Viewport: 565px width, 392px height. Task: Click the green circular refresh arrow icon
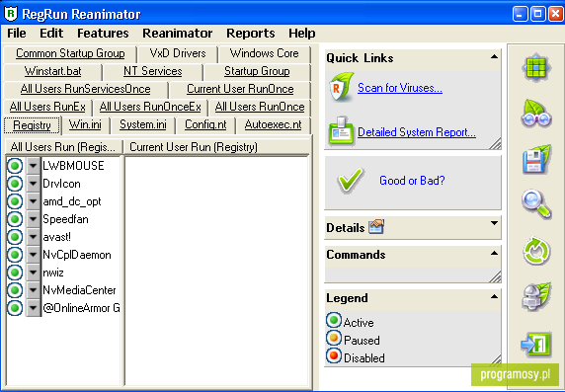point(536,251)
